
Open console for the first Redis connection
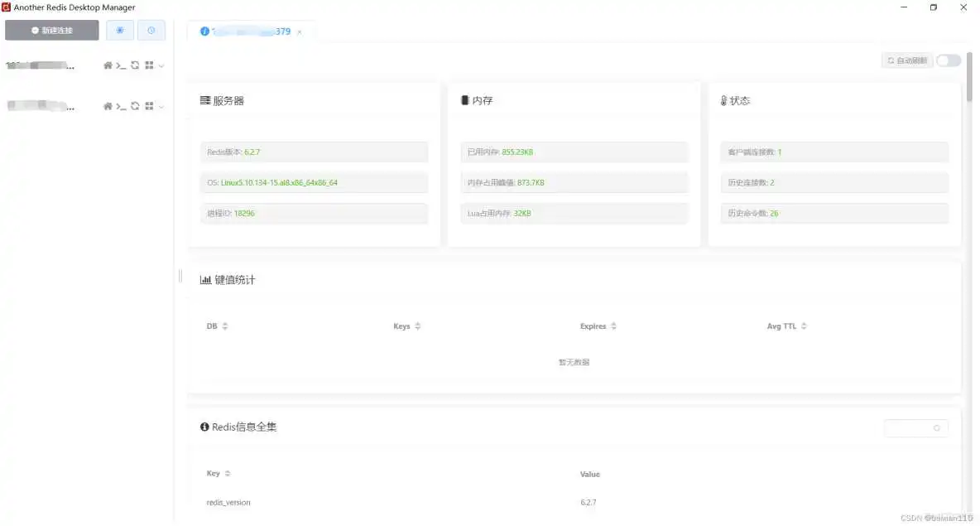[122, 65]
